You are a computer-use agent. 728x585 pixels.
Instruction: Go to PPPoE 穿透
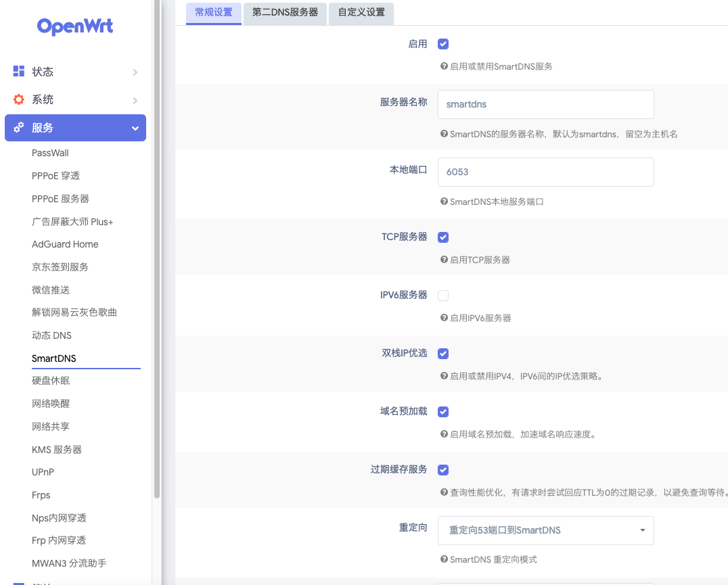click(55, 175)
